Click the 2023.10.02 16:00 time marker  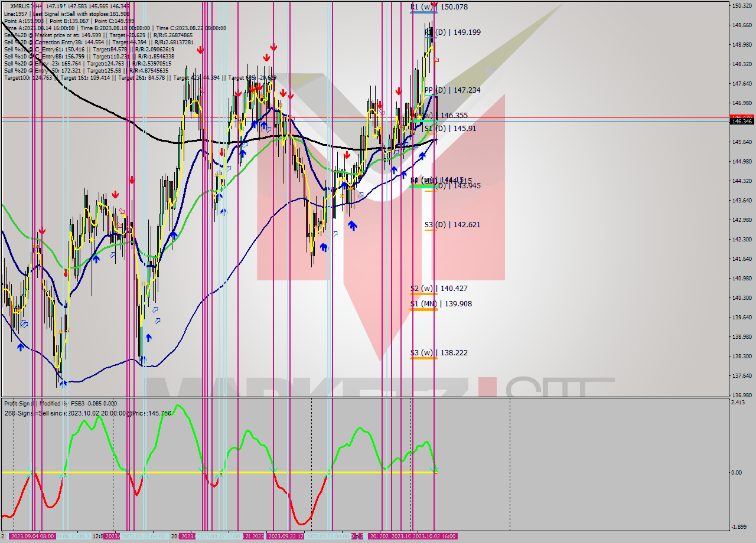tap(434, 536)
